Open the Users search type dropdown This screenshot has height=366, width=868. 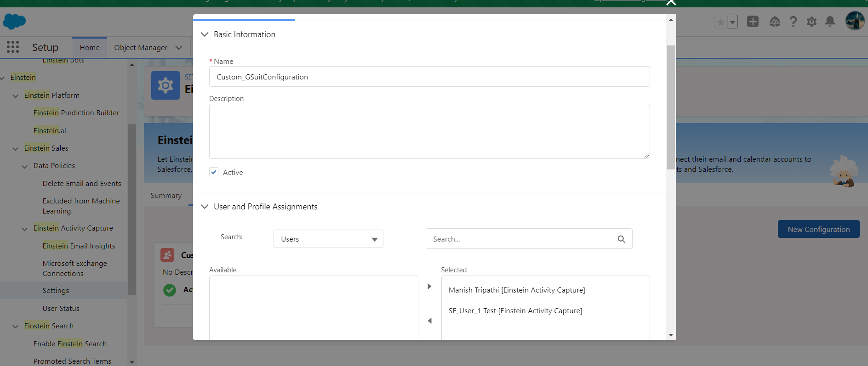(x=328, y=239)
